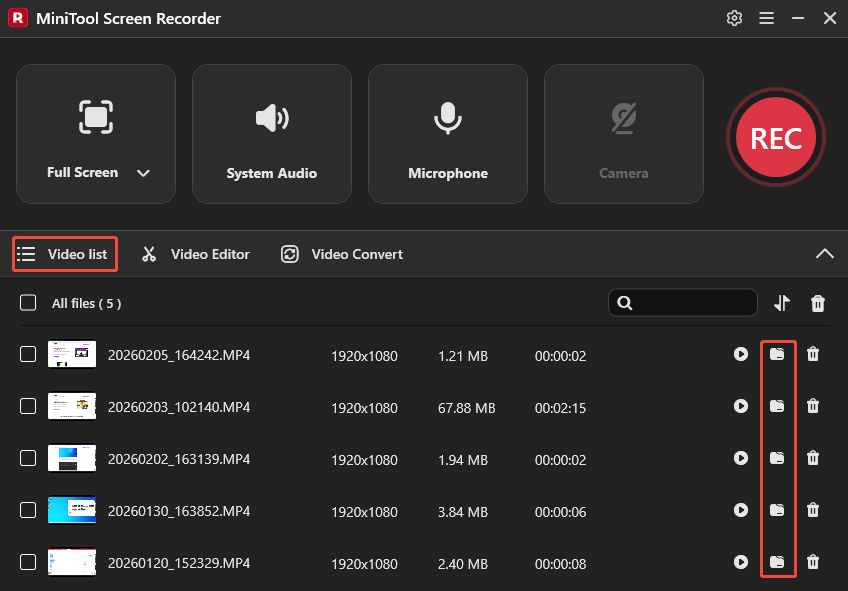848x591 pixels.
Task: Open the Video Convert tool
Action: point(341,254)
